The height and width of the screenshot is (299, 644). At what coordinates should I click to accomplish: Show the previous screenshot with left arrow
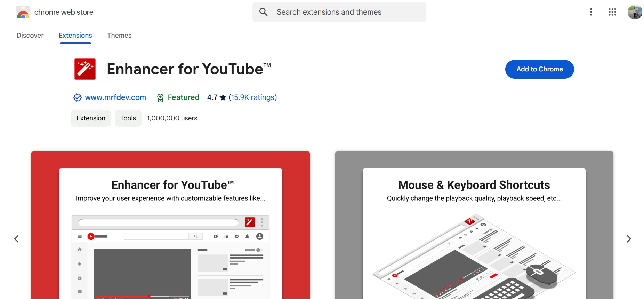click(x=16, y=239)
